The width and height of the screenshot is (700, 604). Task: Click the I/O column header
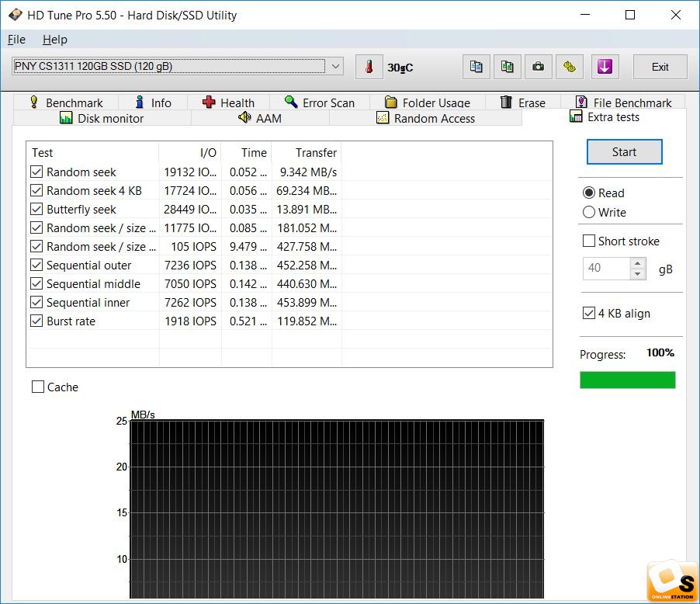(x=190, y=153)
